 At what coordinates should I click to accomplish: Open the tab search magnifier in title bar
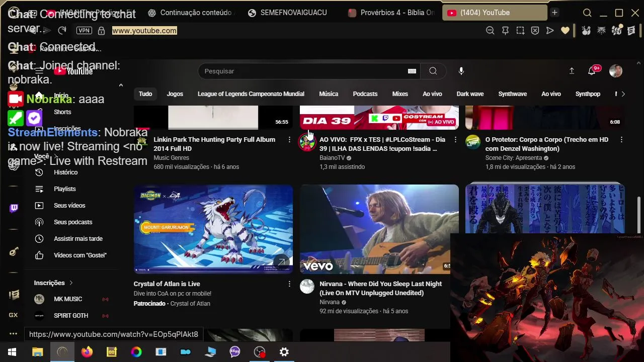click(x=587, y=13)
